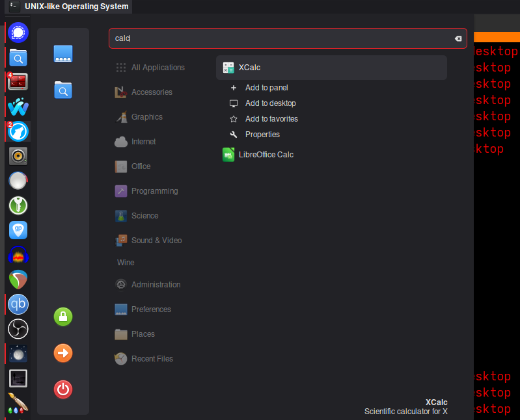Launch qBittorrent from the dock
The image size is (520, 420).
(x=18, y=304)
